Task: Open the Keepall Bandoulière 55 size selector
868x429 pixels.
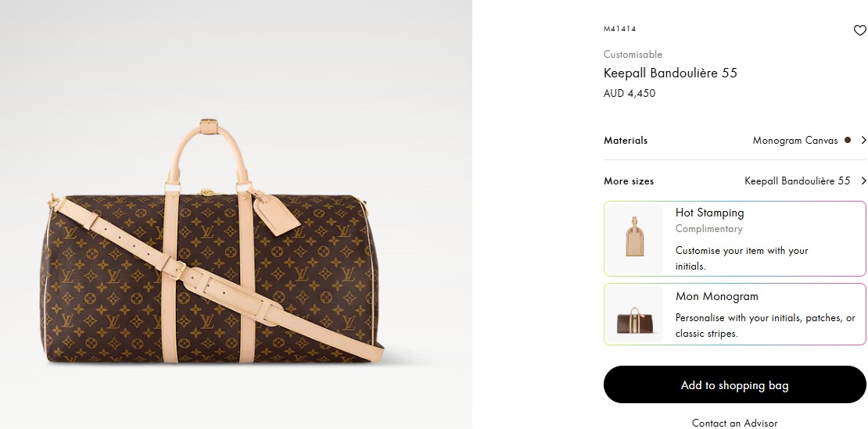Action: 797,181
